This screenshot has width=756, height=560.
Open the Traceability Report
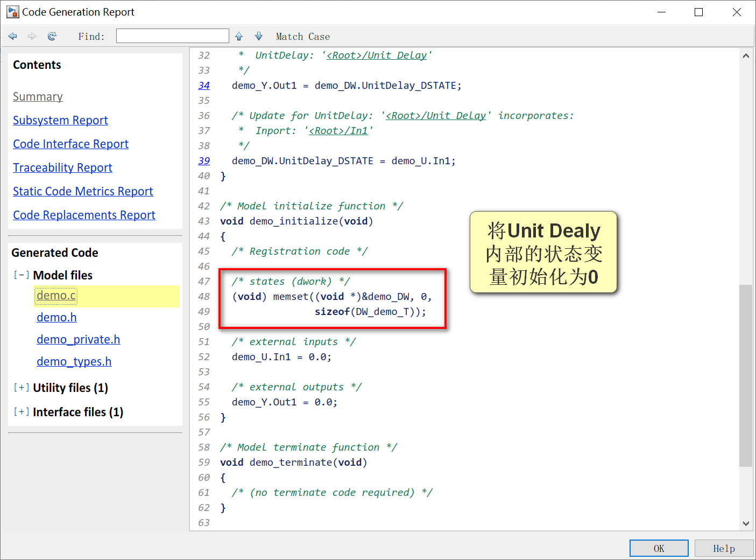click(x=62, y=167)
